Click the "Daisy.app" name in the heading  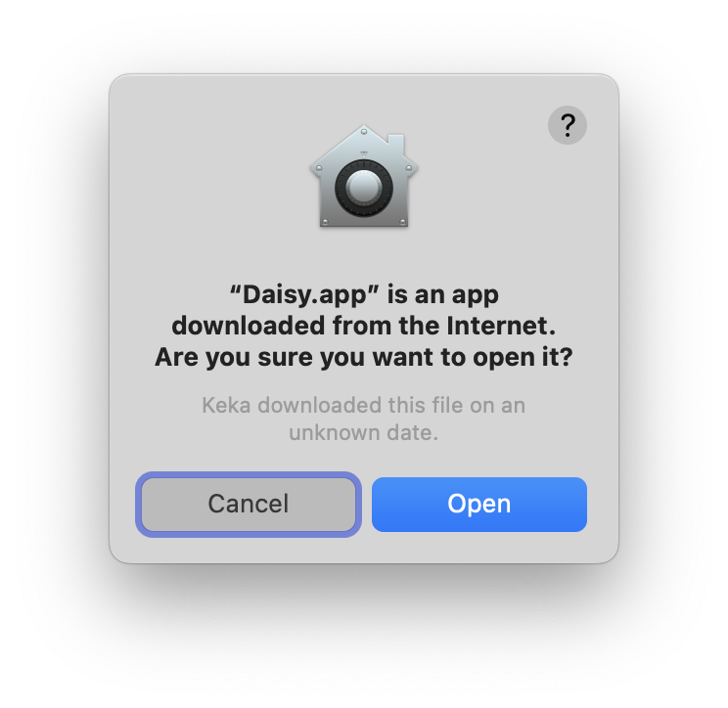point(304,294)
